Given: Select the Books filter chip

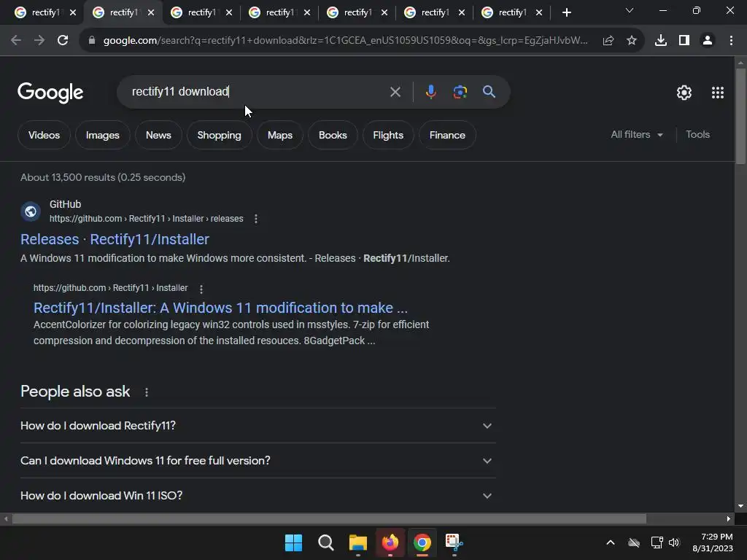Looking at the screenshot, I should (x=333, y=135).
